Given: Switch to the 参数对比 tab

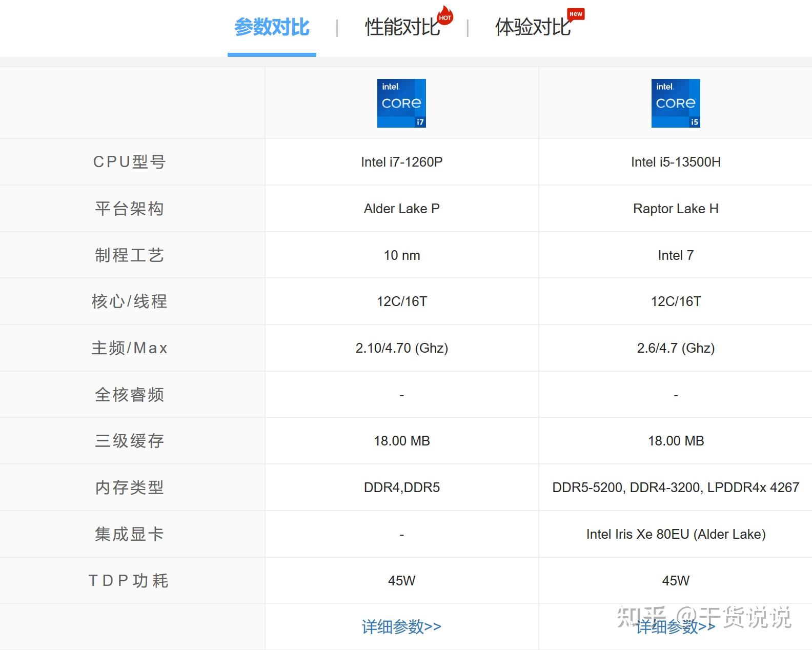Looking at the screenshot, I should (272, 27).
